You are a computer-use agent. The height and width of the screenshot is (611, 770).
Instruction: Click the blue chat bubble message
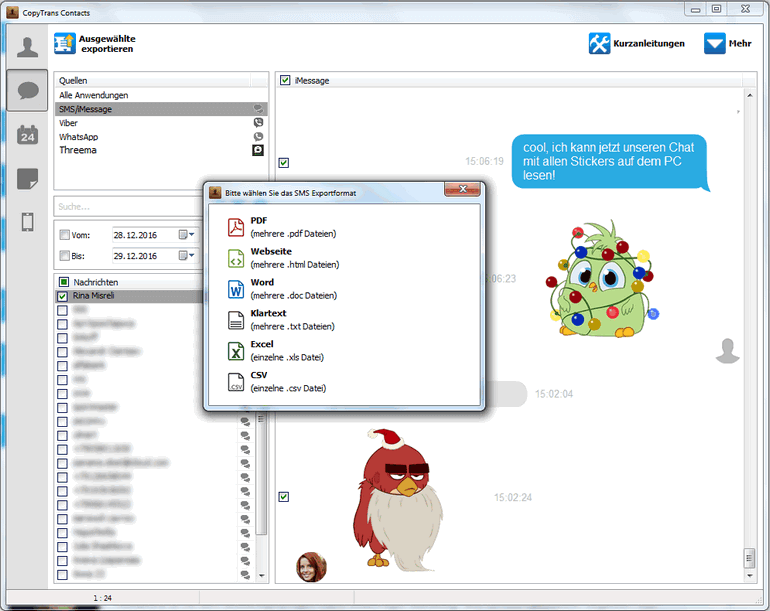point(609,162)
